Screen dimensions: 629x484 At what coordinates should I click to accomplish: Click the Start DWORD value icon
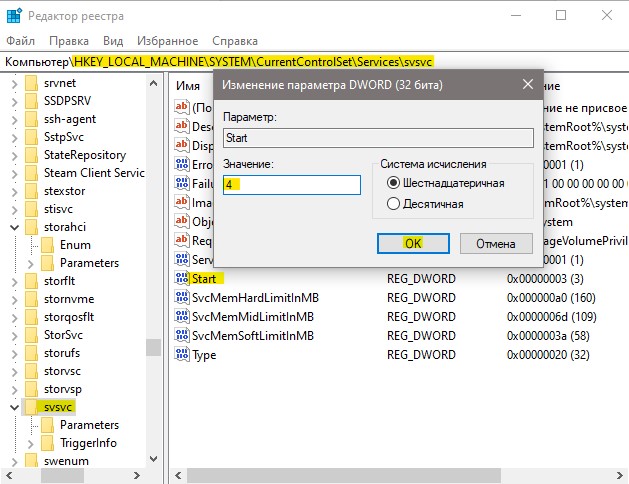[182, 278]
